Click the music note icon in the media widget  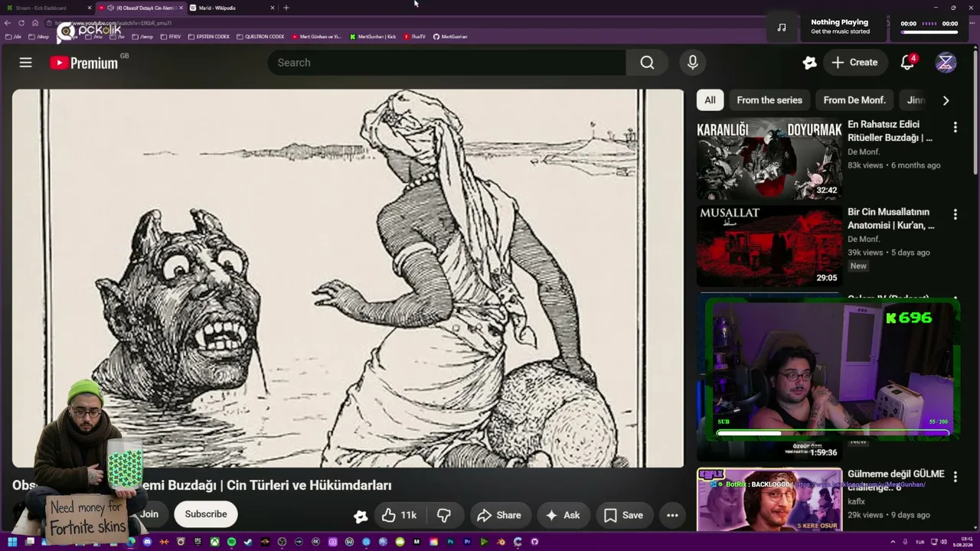point(781,28)
